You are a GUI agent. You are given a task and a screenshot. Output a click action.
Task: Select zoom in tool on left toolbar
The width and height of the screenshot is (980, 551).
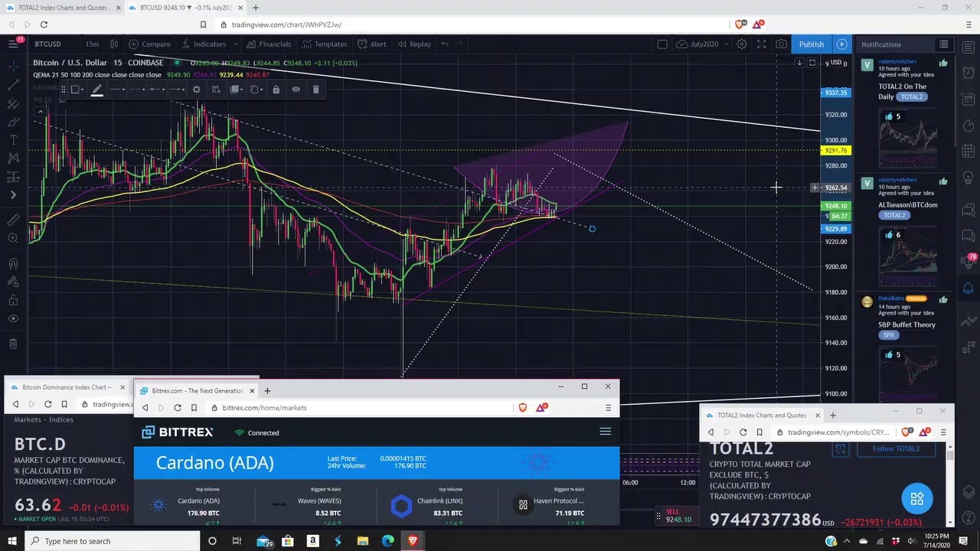click(x=13, y=238)
